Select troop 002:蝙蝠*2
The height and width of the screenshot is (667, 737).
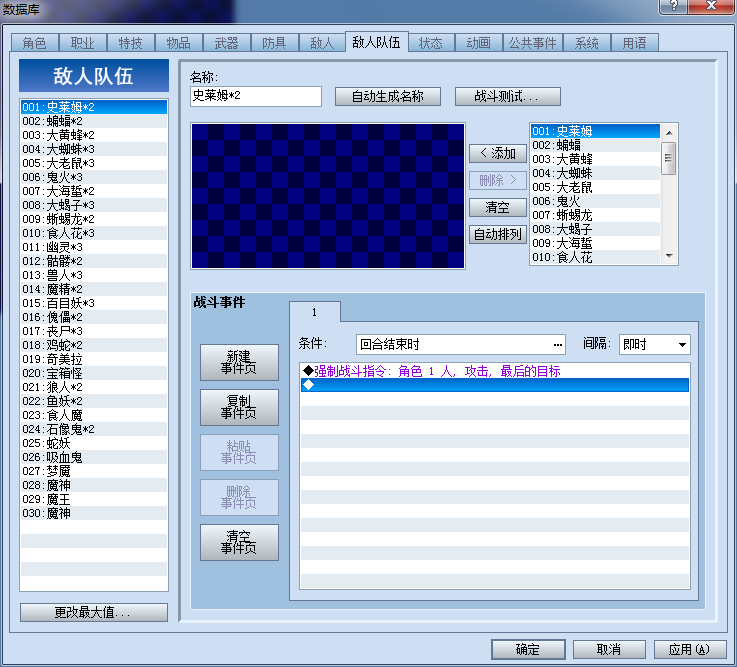tap(94, 121)
